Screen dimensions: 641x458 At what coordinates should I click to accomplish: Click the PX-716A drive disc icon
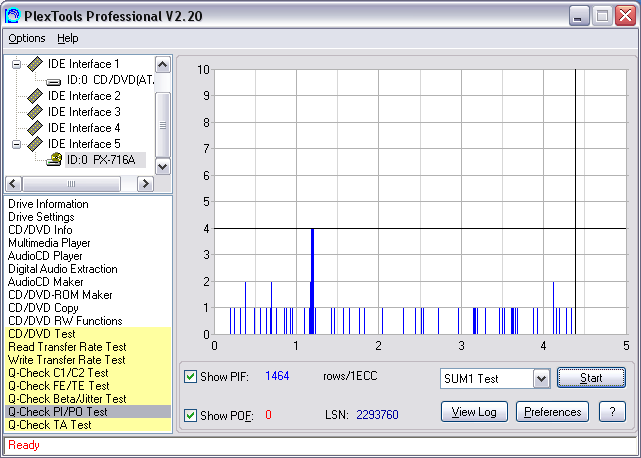[x=54, y=159]
